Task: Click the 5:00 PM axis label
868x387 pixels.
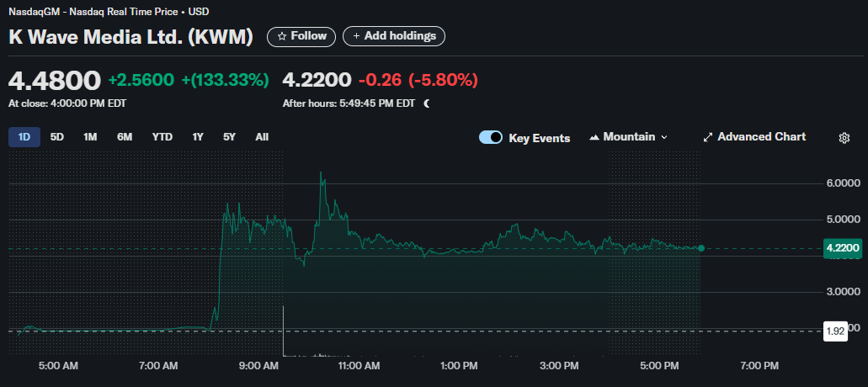Action: [x=660, y=366]
